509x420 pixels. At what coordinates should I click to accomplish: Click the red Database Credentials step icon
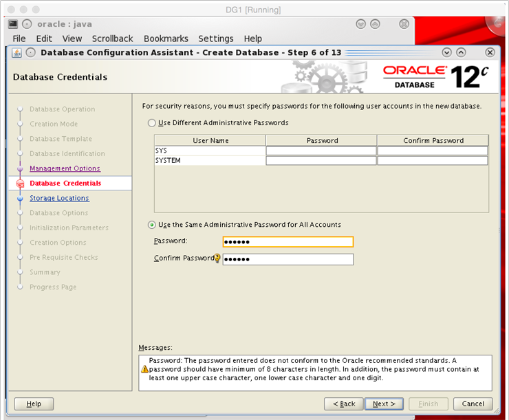[x=20, y=184]
